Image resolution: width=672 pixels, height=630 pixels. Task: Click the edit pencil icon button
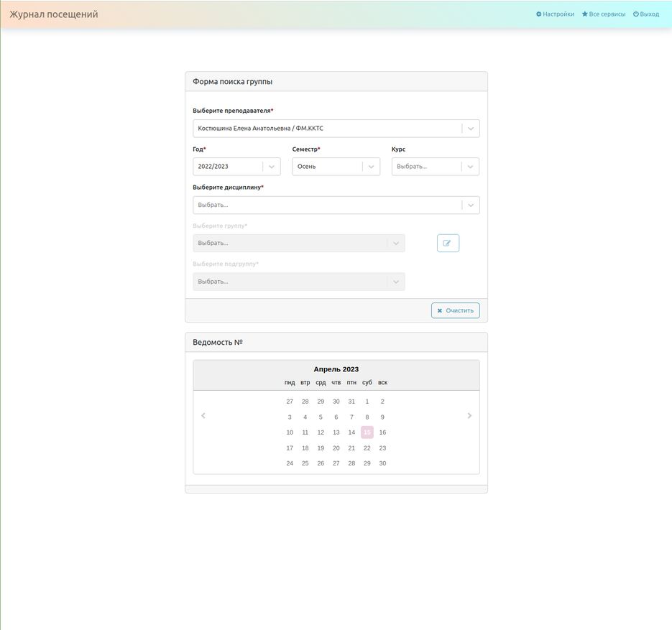[x=447, y=244]
